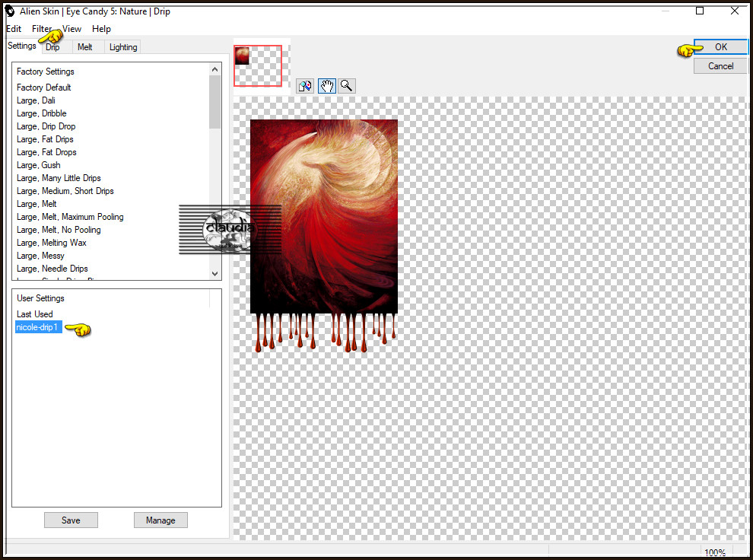Click scroll-down arrow of Factory Settings list
Image resolution: width=753 pixels, height=560 pixels.
coord(214,274)
